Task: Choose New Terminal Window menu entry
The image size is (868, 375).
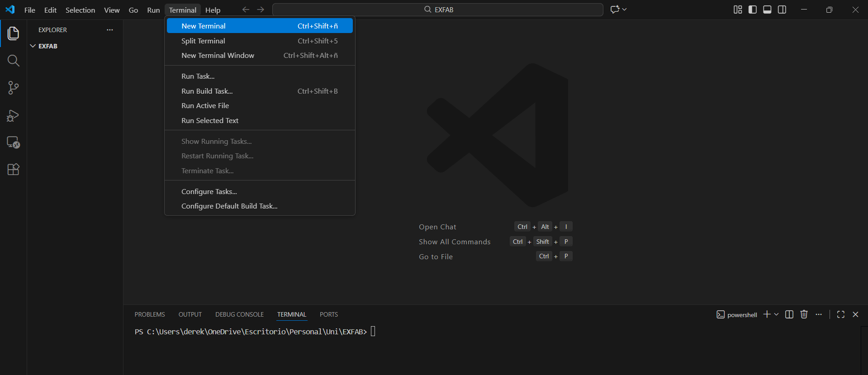Action: [x=260, y=55]
